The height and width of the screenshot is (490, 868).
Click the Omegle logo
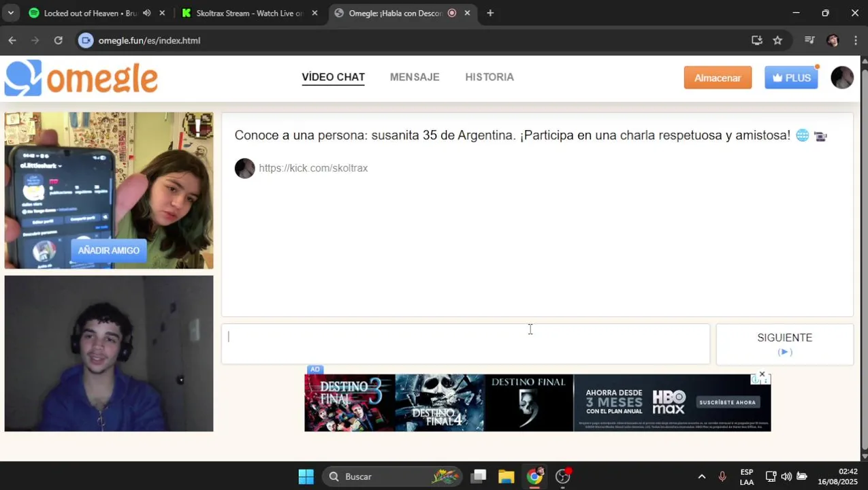81,78
